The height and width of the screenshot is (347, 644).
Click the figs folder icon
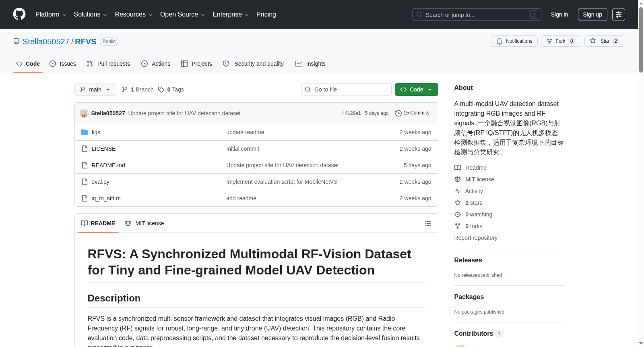[85, 132]
